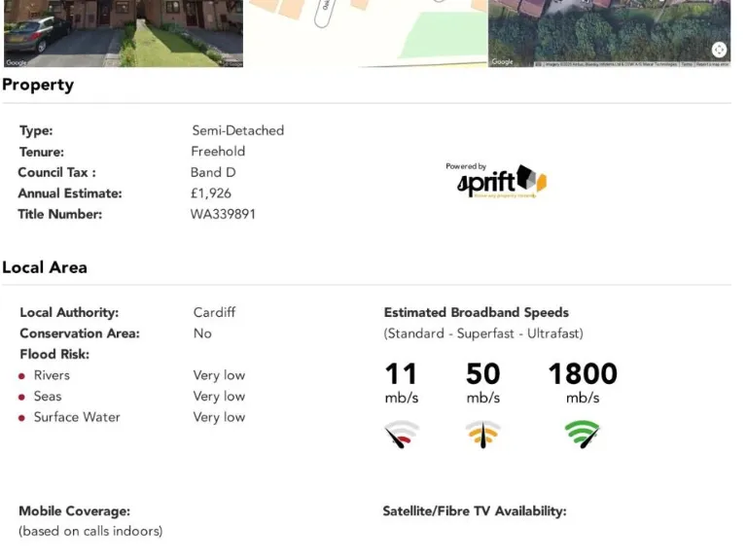
Task: Click the Google logo on the satellite image
Action: point(503,62)
